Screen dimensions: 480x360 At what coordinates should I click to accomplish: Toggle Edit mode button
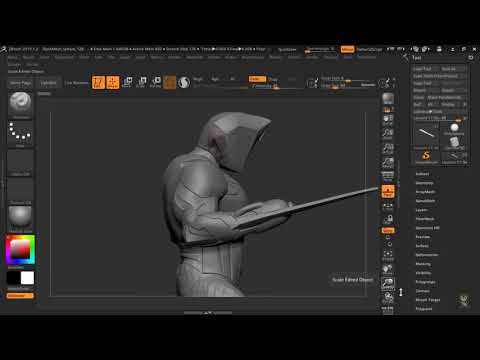[x=98, y=82]
